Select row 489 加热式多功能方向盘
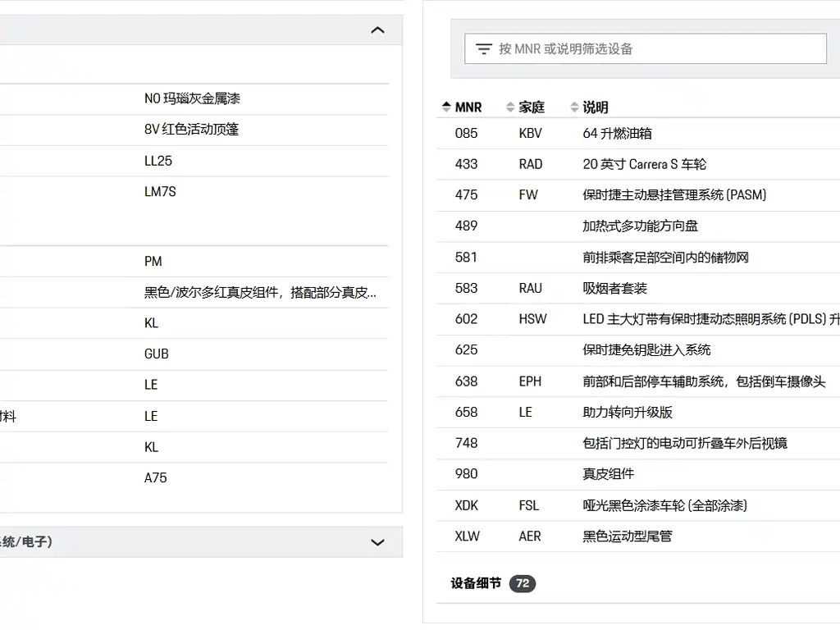The image size is (840, 630). tap(638, 226)
